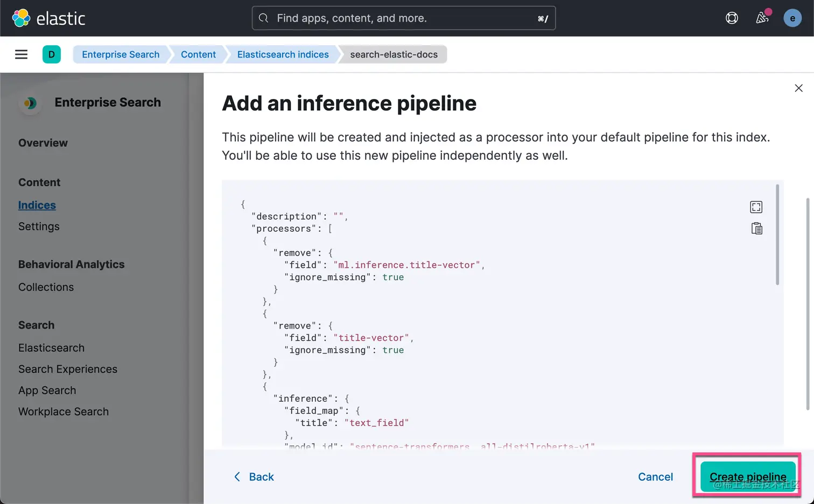Copy pipeline JSON to clipboard
The height and width of the screenshot is (504, 814).
click(757, 229)
